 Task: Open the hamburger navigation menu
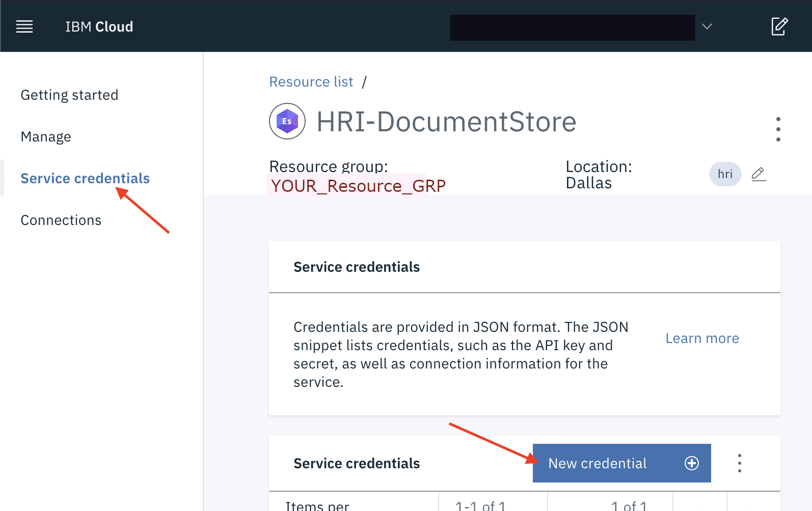[24, 26]
